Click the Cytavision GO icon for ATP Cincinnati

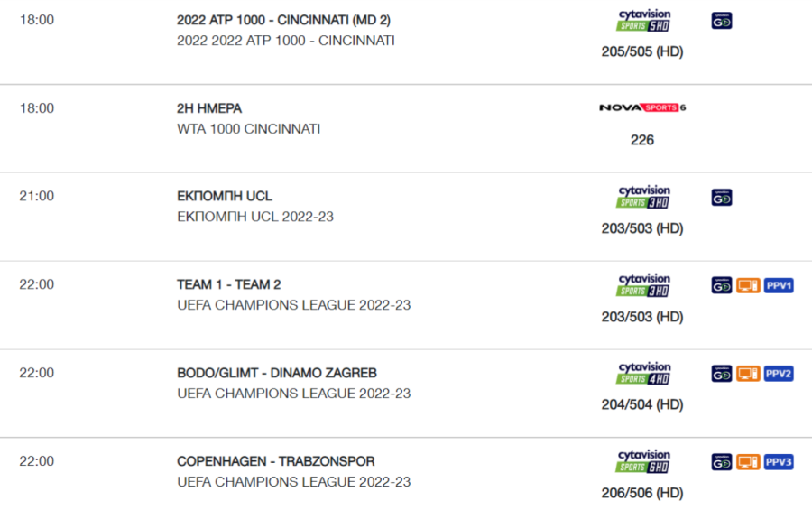tap(722, 21)
